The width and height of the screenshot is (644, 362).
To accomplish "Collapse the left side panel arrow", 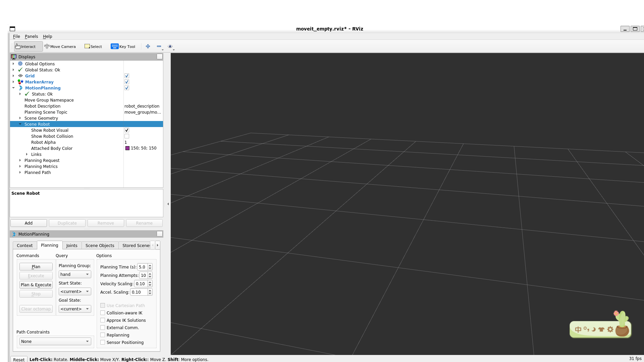I will [168, 204].
